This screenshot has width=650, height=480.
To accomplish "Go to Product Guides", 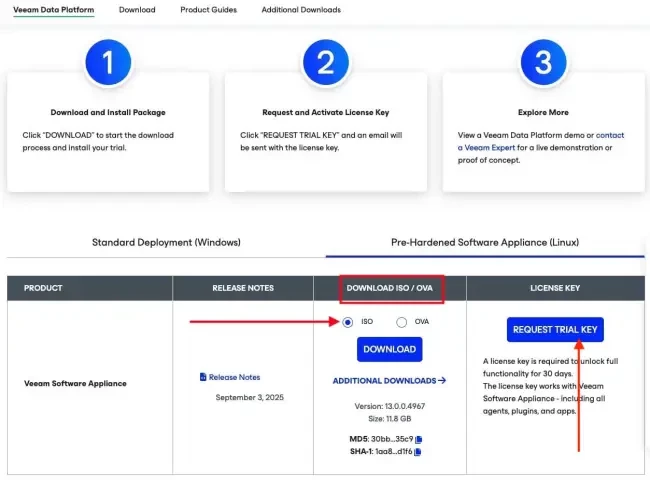I will point(209,10).
